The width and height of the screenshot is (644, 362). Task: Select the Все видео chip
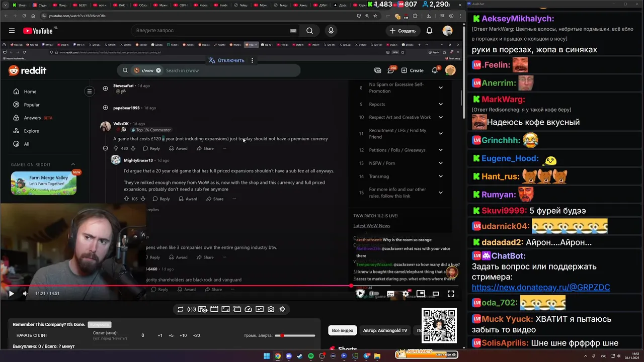pyautogui.click(x=342, y=330)
